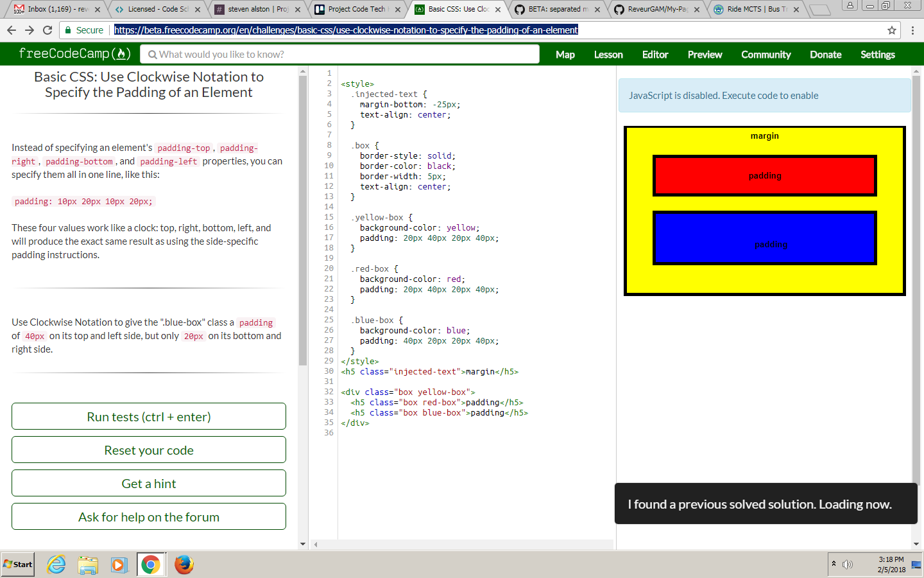Open the Chrome three-dot menu

coord(912,30)
